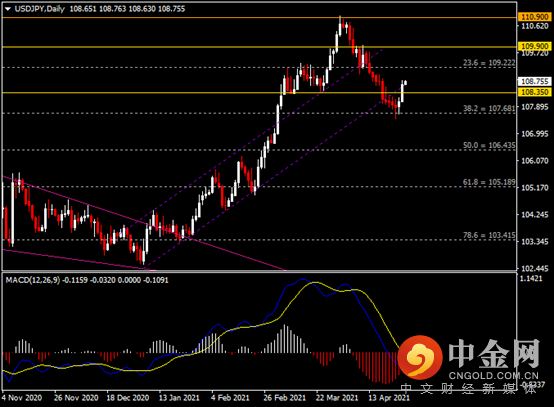Viewport: 554px width, 407px height.
Task: Click the peak candlestick at the 110.900 line
Action: [x=340, y=26]
